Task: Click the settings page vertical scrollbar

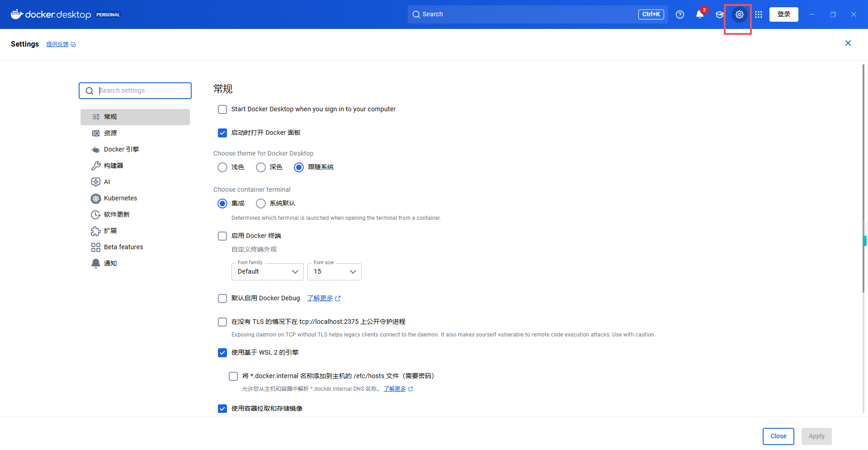Action: coord(863,179)
